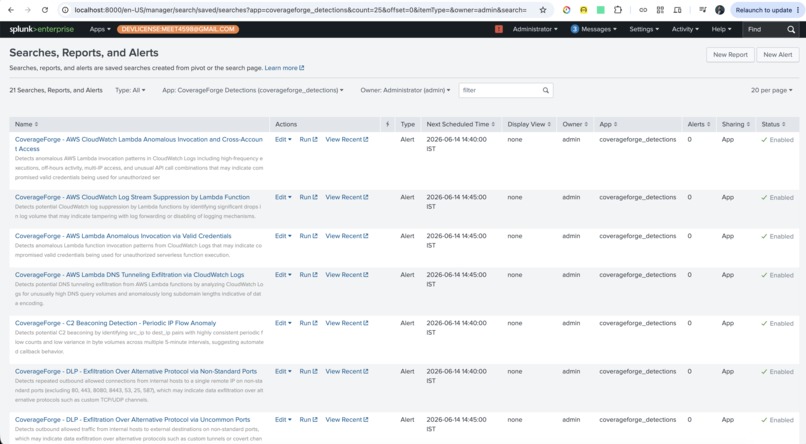Click coverageforge_detections app cell in Uncommon Ports row
Viewport: 806px width, 444px height.
tap(637, 420)
